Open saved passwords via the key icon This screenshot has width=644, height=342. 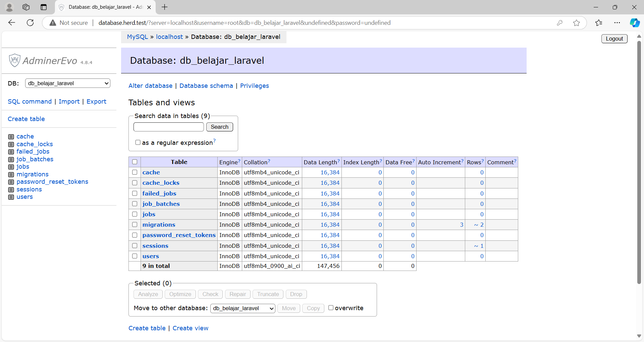560,22
